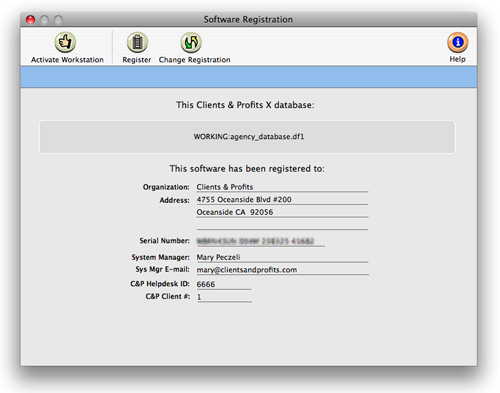Click the Activate Workstation thumbs-up icon
The image size is (500, 393).
(65, 42)
